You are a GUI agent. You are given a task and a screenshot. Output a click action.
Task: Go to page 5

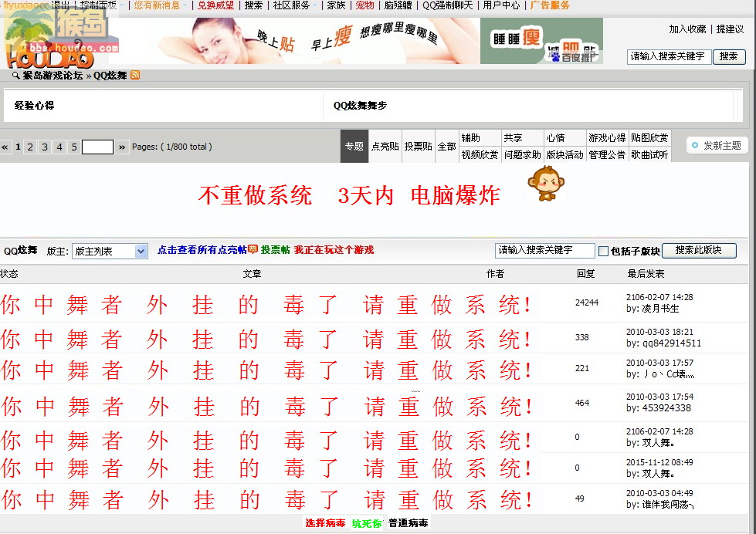point(74,147)
